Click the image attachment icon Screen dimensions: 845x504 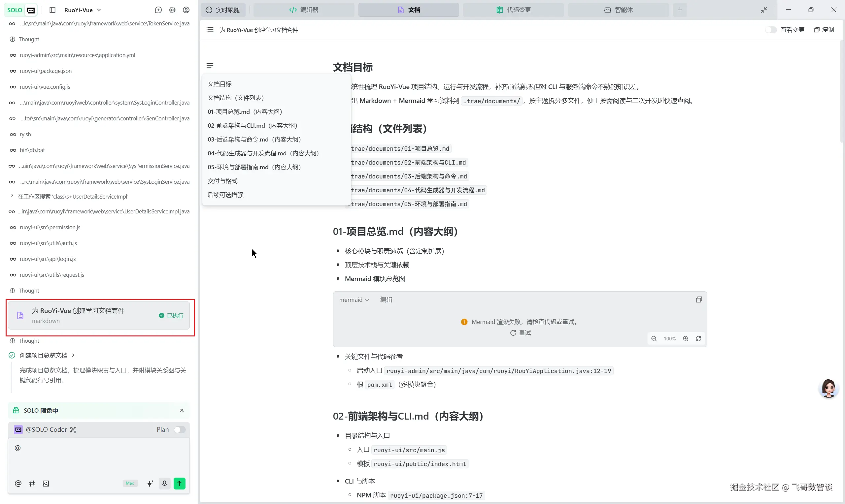[x=46, y=483]
